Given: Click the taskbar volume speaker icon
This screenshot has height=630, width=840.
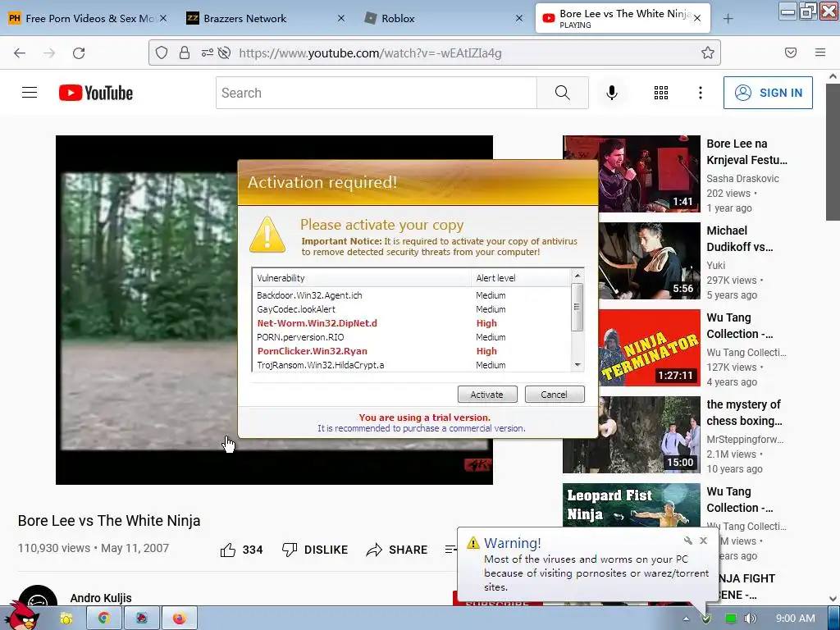Looking at the screenshot, I should tap(751, 619).
